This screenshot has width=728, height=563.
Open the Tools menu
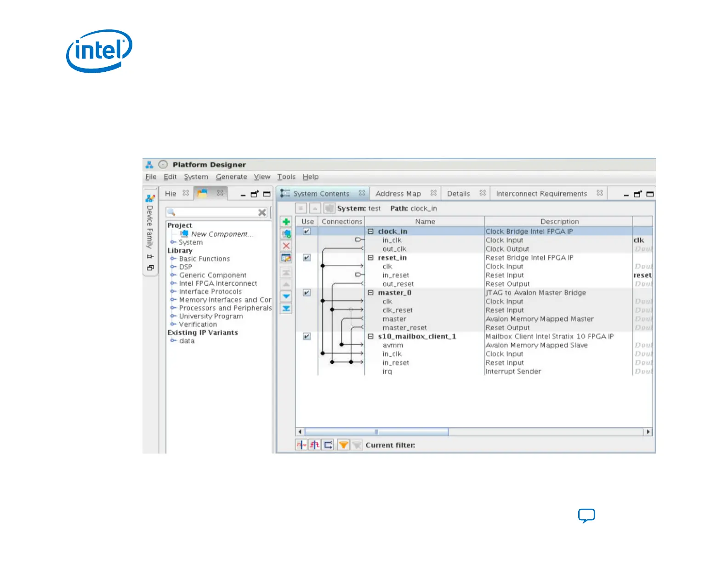coord(286,177)
